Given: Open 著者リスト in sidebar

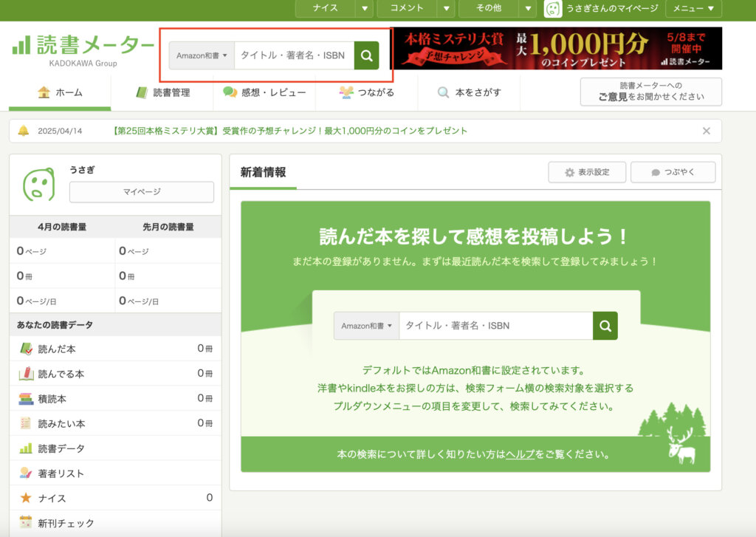Looking at the screenshot, I should click(x=61, y=473).
